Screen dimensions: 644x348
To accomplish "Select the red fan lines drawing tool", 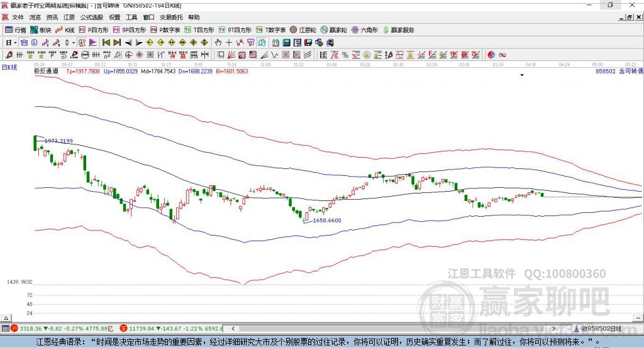I will click(231, 55).
